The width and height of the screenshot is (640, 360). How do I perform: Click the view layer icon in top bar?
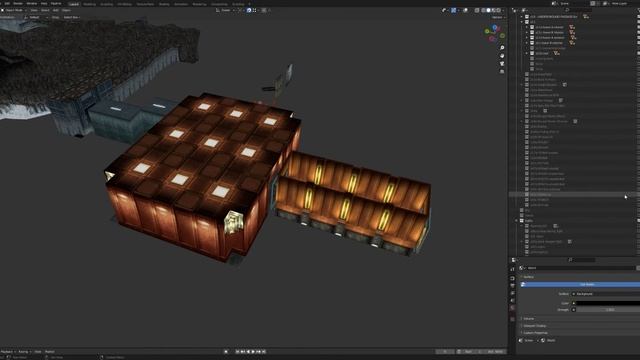[x=606, y=3]
